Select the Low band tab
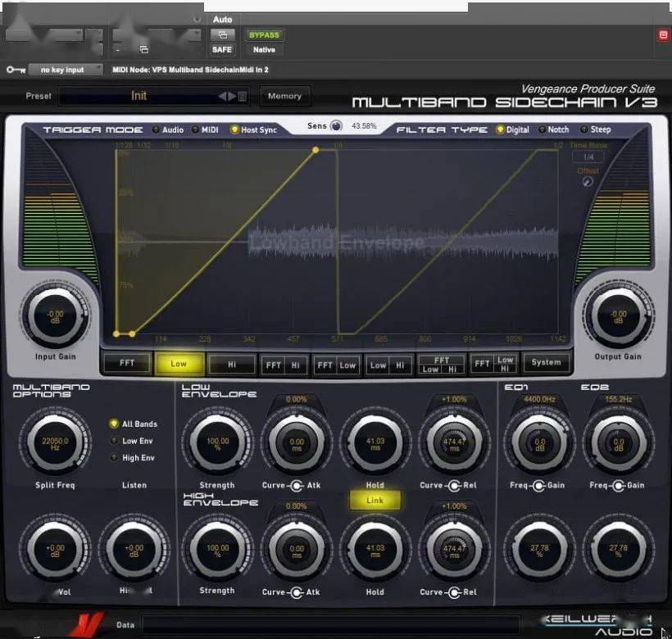Image resolution: width=672 pixels, height=639 pixels. (179, 363)
